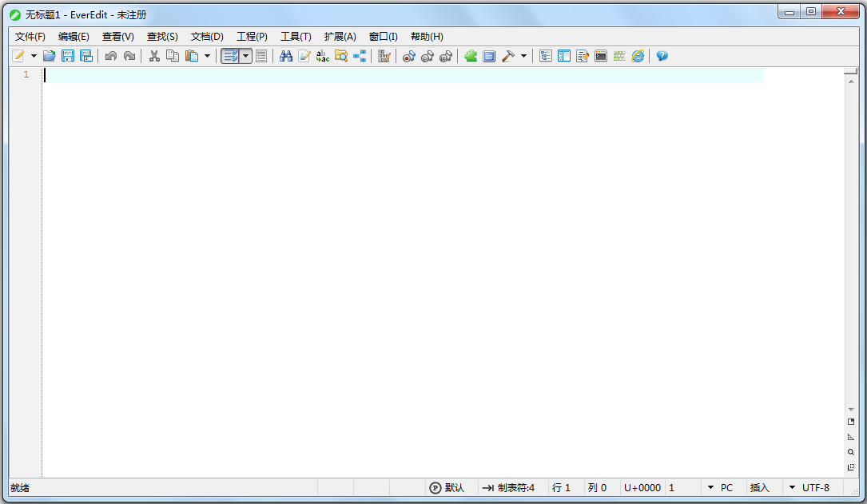867x504 pixels.
Task: Click the third gray macro icon
Action: tap(446, 56)
